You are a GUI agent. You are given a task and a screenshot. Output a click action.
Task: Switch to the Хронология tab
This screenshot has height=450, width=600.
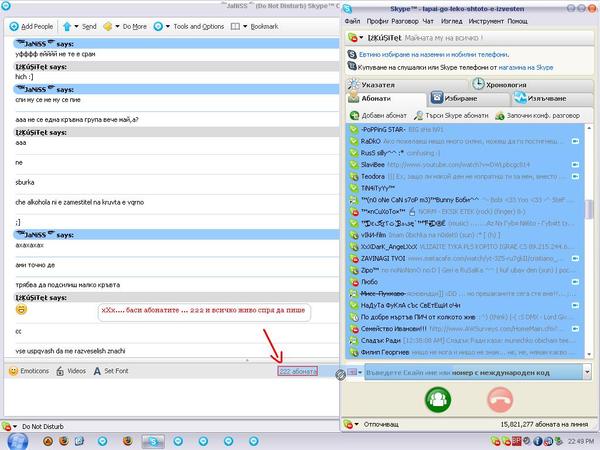tap(532, 85)
